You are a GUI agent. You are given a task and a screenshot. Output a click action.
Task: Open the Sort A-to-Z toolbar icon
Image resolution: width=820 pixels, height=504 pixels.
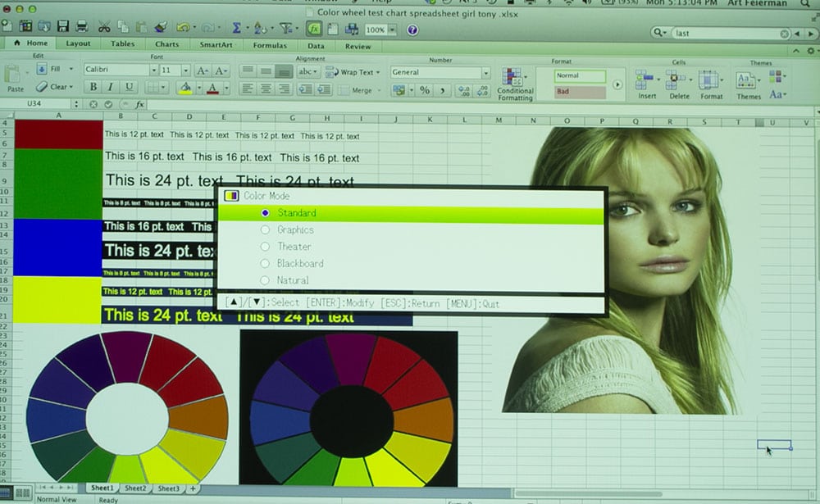(260, 28)
